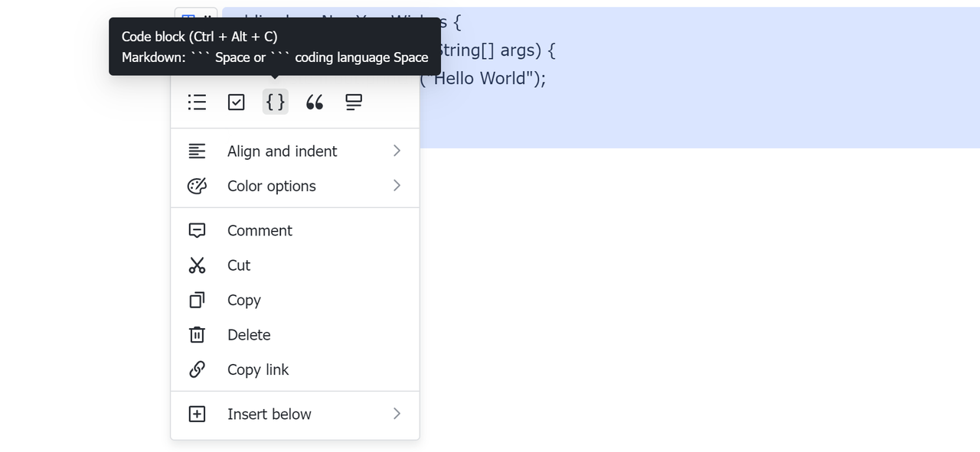The height and width of the screenshot is (452, 980).
Task: Choose Copy from the context menu
Action: [x=244, y=301]
